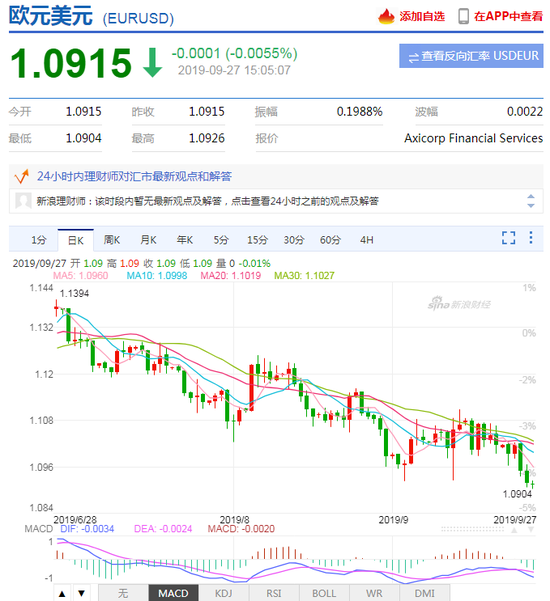Click the flame icon beside 添加自选
This screenshot has width=550, height=601.
coord(386,16)
